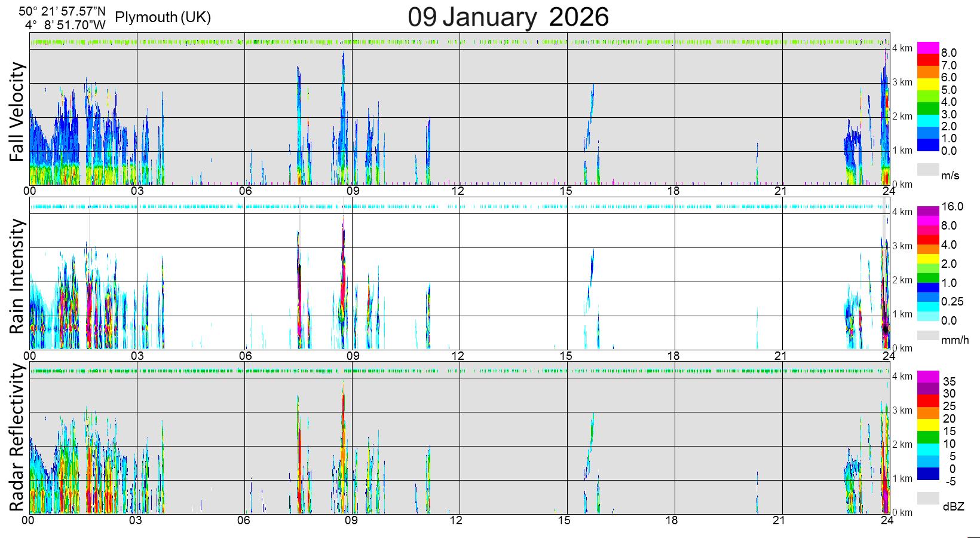
Task: Click the "2 km" height label of Fall Velocity
Action: tap(902, 117)
